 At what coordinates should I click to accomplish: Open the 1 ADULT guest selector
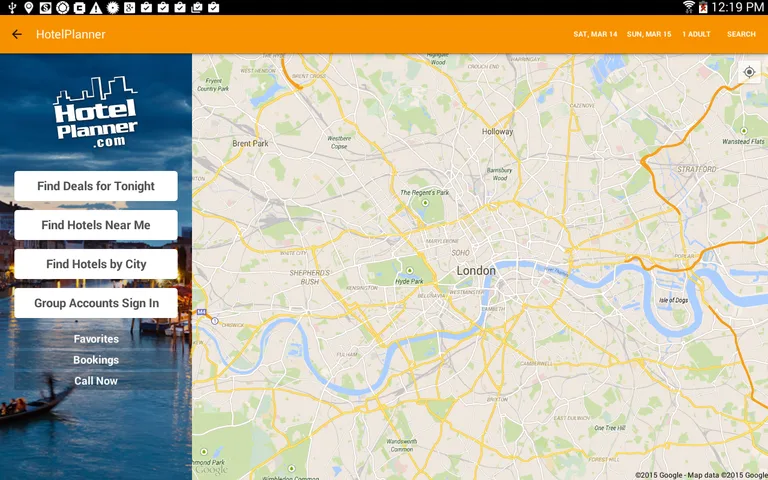(696, 34)
